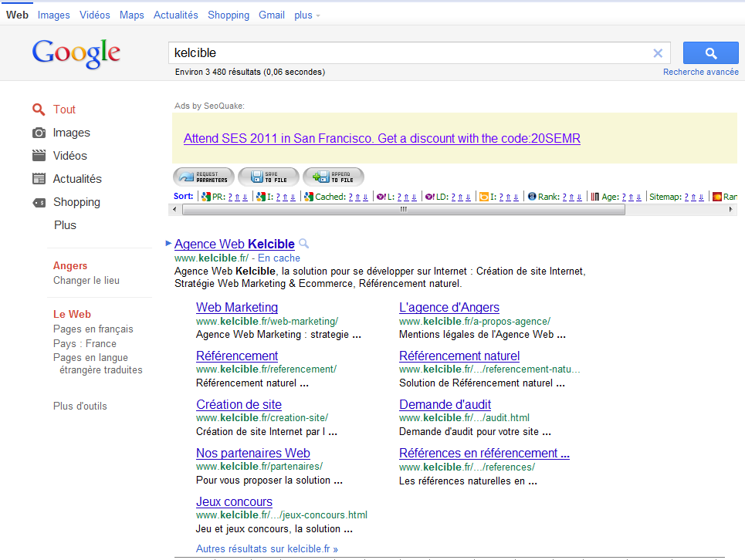
Task: Click the SeoQuake Save to File button
Action: [x=269, y=177]
